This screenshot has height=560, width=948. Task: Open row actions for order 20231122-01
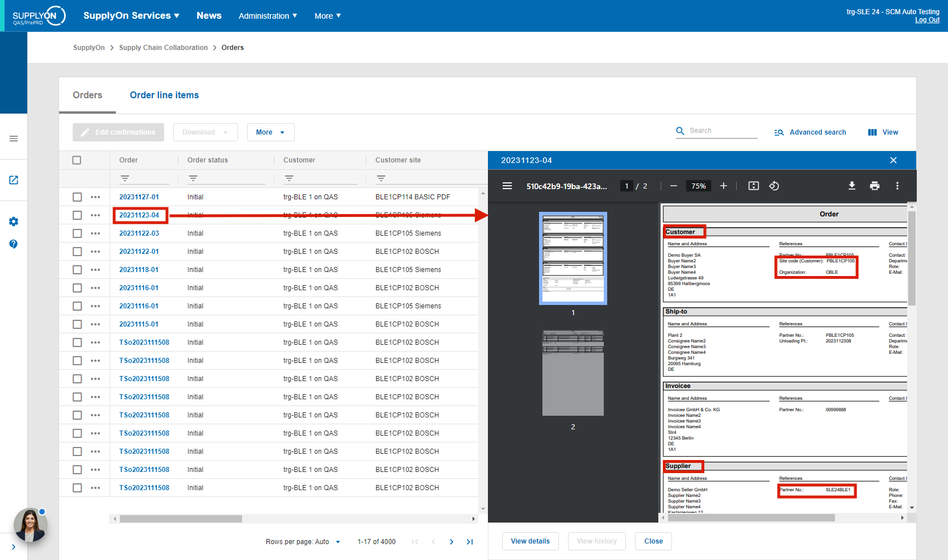95,252
